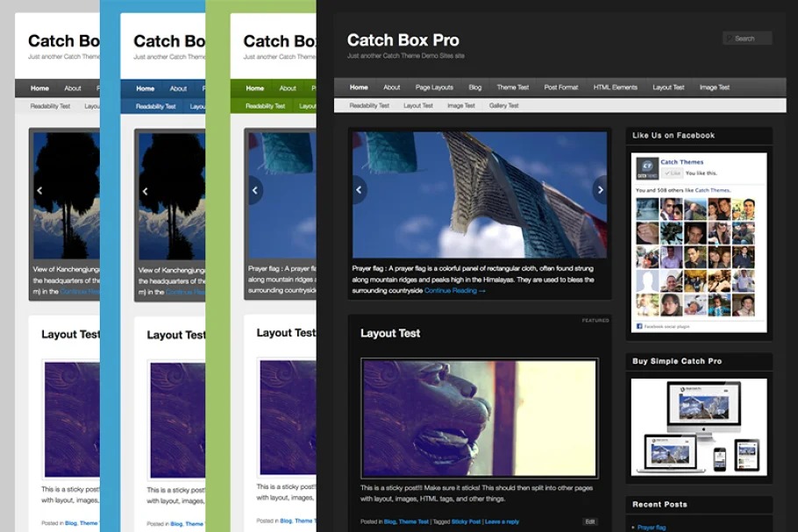Click the Edit button below the Layout Test post

(590, 521)
